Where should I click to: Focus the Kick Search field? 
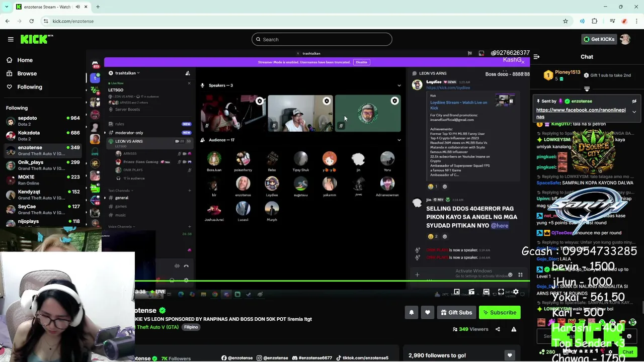[322, 39]
